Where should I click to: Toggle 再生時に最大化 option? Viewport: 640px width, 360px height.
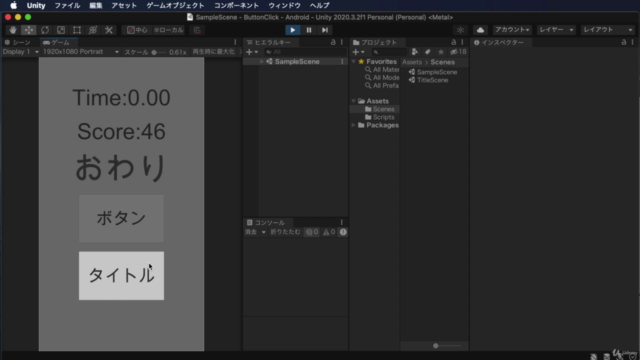[213, 52]
